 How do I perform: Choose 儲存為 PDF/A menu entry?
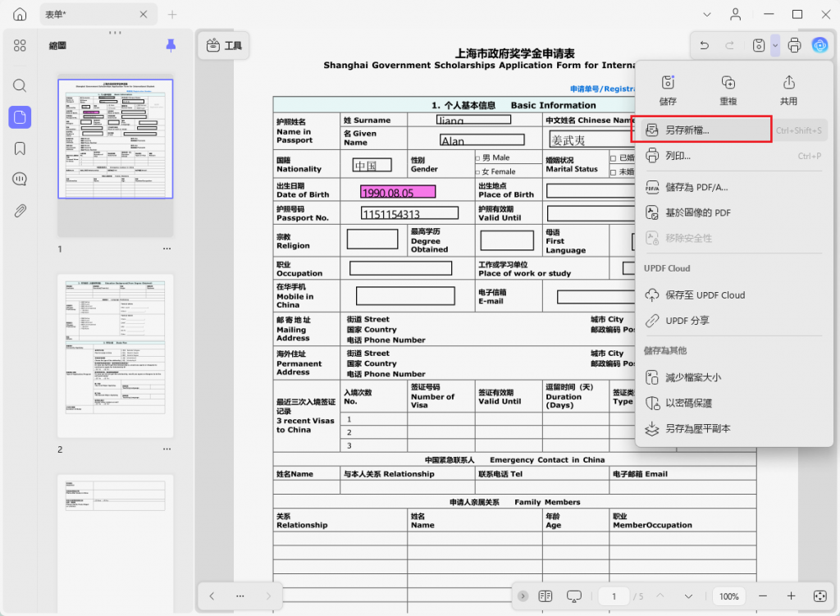click(696, 187)
